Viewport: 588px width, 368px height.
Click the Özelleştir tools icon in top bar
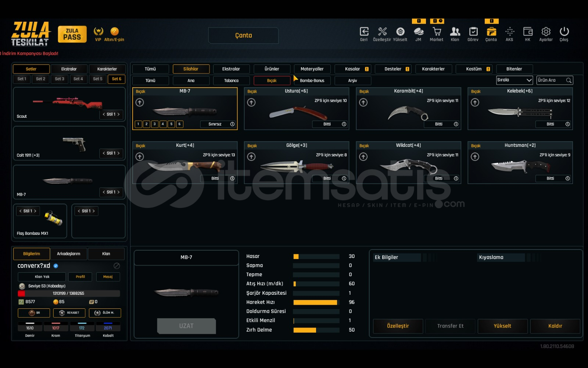click(x=382, y=32)
